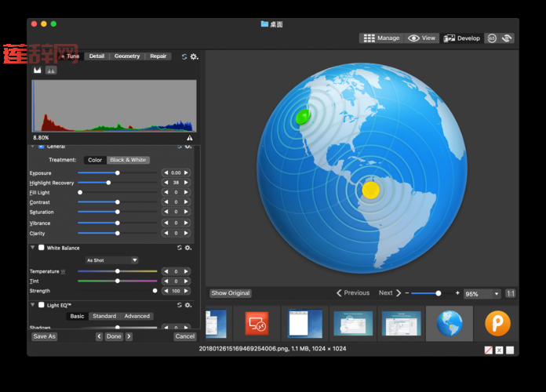Viewport: 546px width, 392px height.
Task: Open the Tune panel gear settings
Action: click(195, 56)
